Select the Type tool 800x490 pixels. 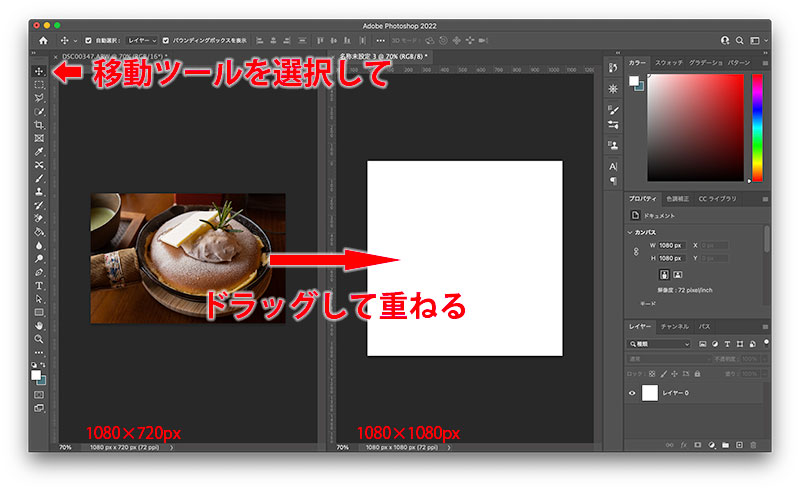point(39,286)
